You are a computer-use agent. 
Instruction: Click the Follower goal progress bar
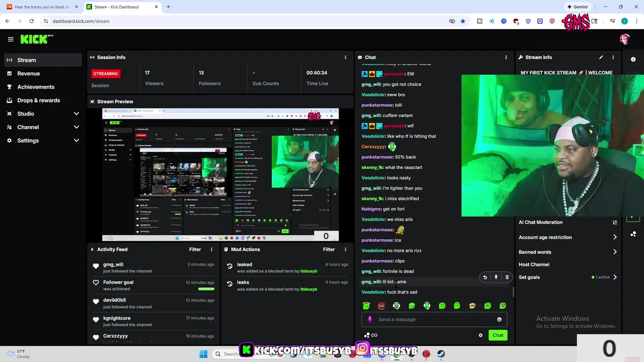206,289
